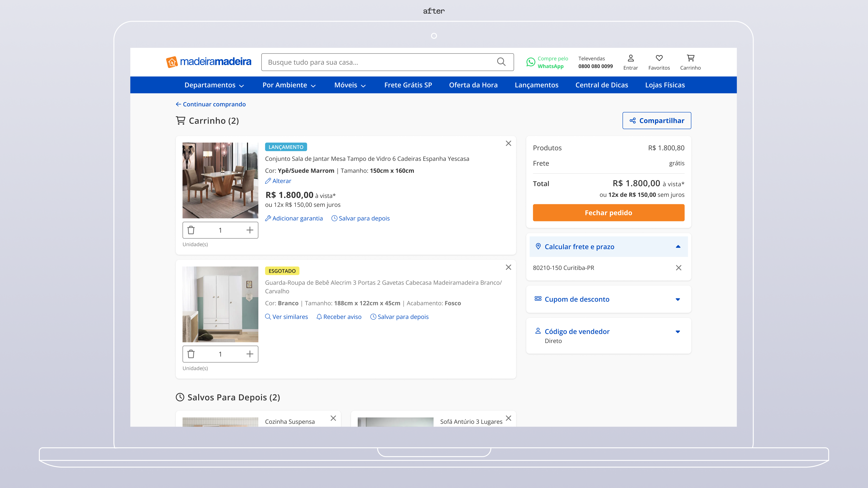Remove the dining set with its X icon
The height and width of the screenshot is (488, 868).
pyautogui.click(x=508, y=143)
